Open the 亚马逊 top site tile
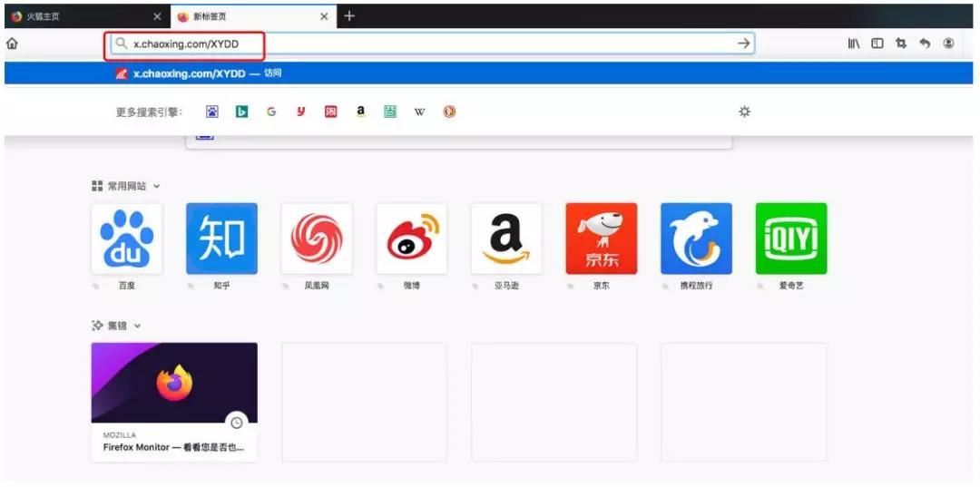This screenshot has height=487, width=980. pyautogui.click(x=507, y=239)
